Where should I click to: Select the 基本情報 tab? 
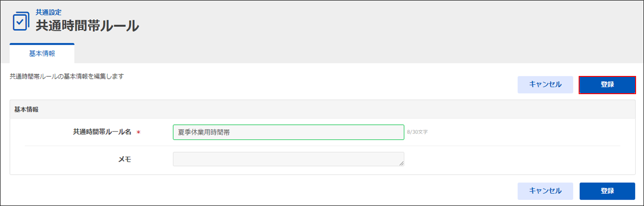coord(42,54)
